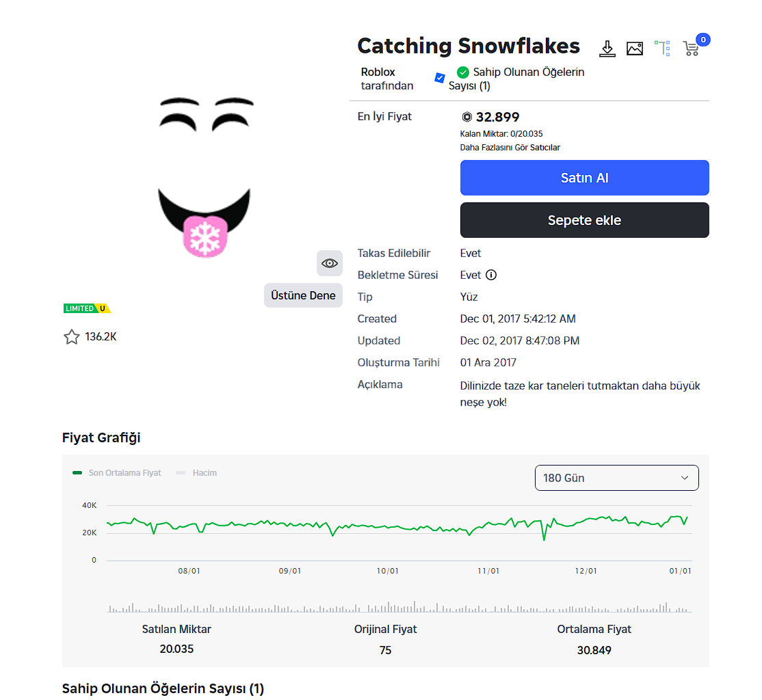
Task: Click the Üstüne Dene button
Action: tap(303, 295)
